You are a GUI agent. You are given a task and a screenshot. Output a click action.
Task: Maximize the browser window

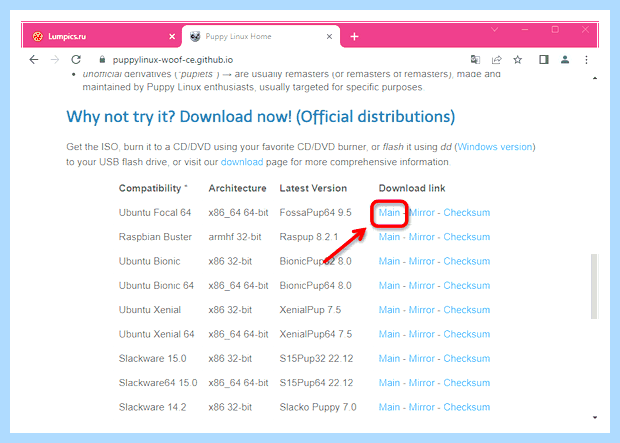[555, 30]
